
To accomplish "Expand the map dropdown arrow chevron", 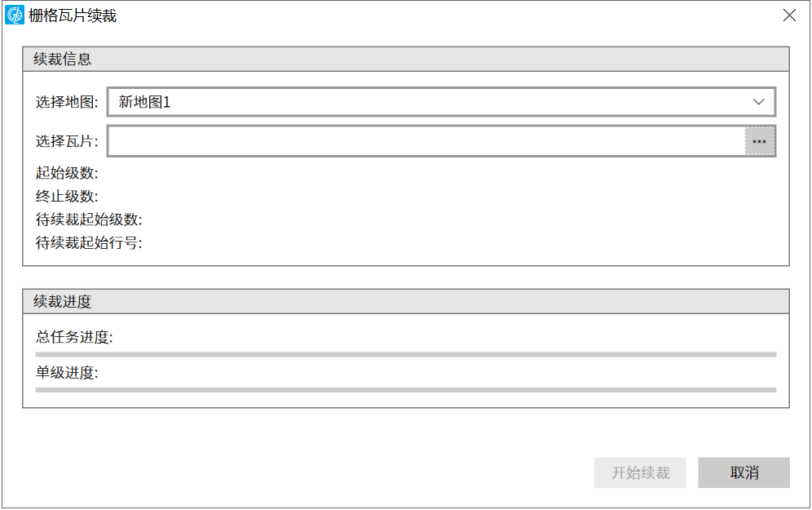I will pyautogui.click(x=759, y=102).
